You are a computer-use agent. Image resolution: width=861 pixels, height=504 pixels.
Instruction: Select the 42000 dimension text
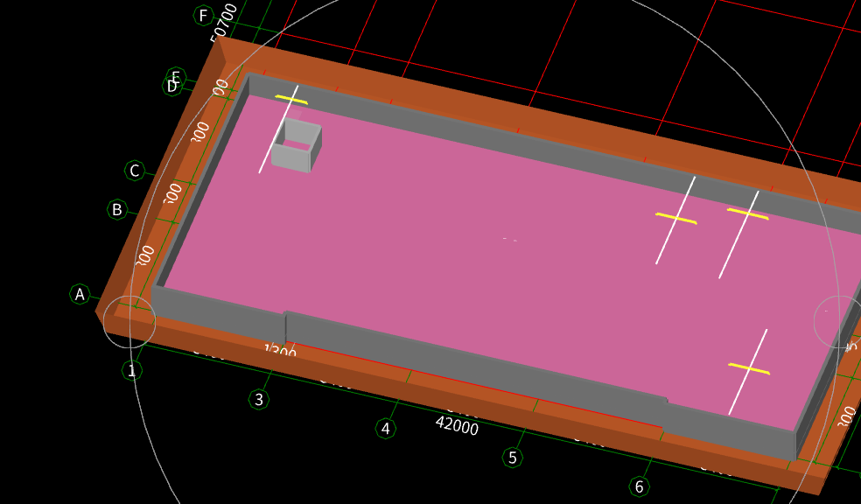pyautogui.click(x=457, y=425)
